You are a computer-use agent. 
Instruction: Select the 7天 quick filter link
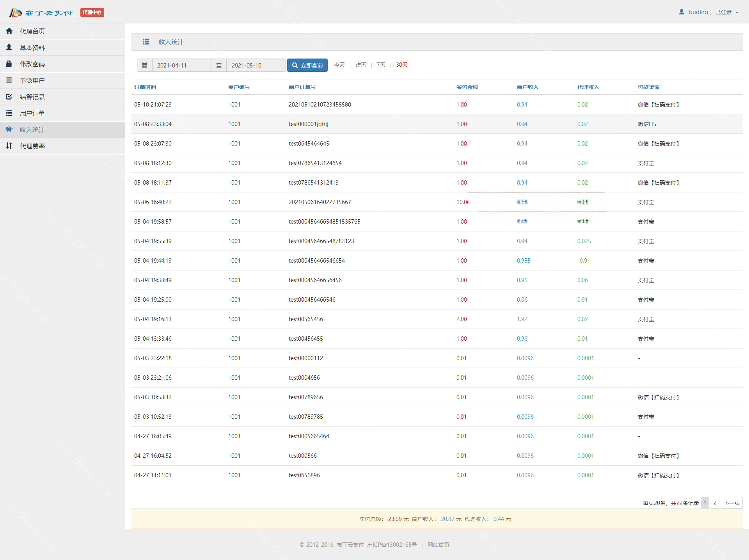381,65
